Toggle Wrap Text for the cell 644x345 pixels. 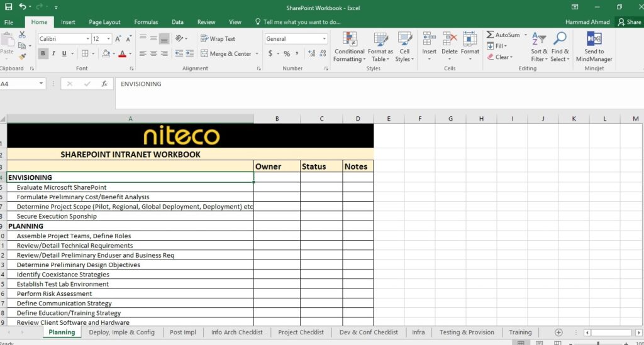click(218, 38)
